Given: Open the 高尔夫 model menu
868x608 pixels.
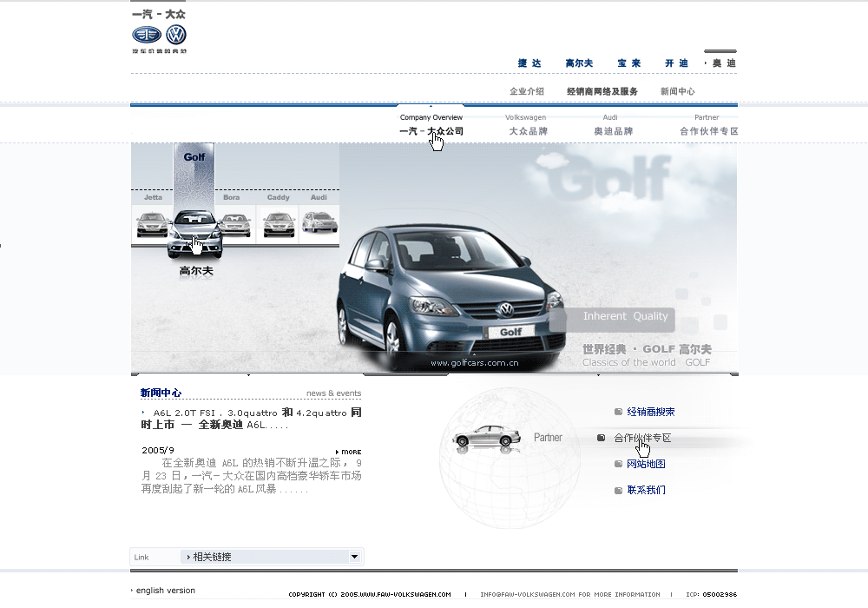Looking at the screenshot, I should point(579,63).
